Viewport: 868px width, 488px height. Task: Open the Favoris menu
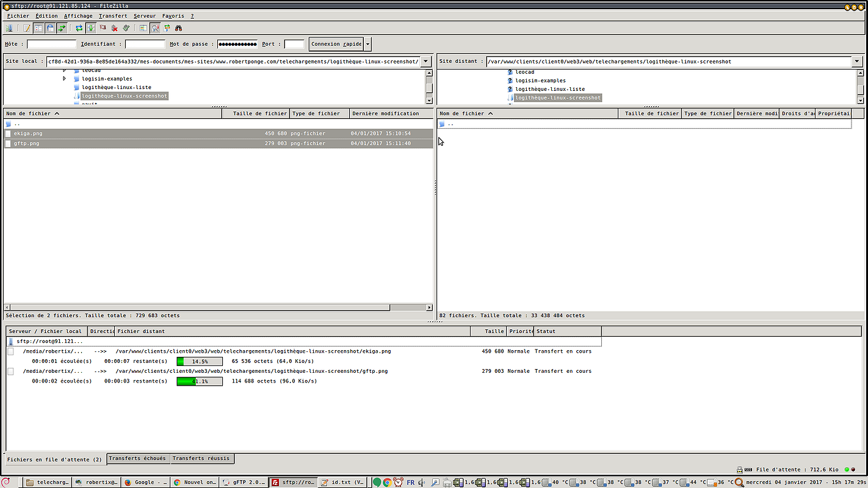[173, 16]
